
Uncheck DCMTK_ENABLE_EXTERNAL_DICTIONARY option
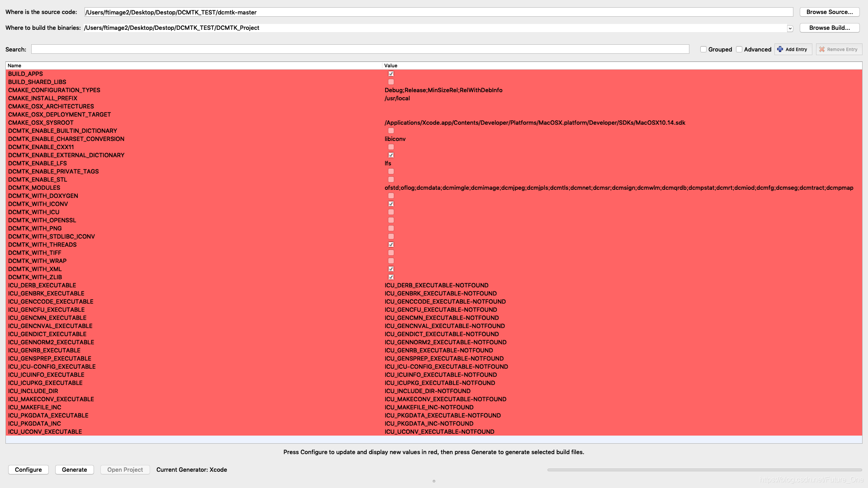tap(391, 155)
